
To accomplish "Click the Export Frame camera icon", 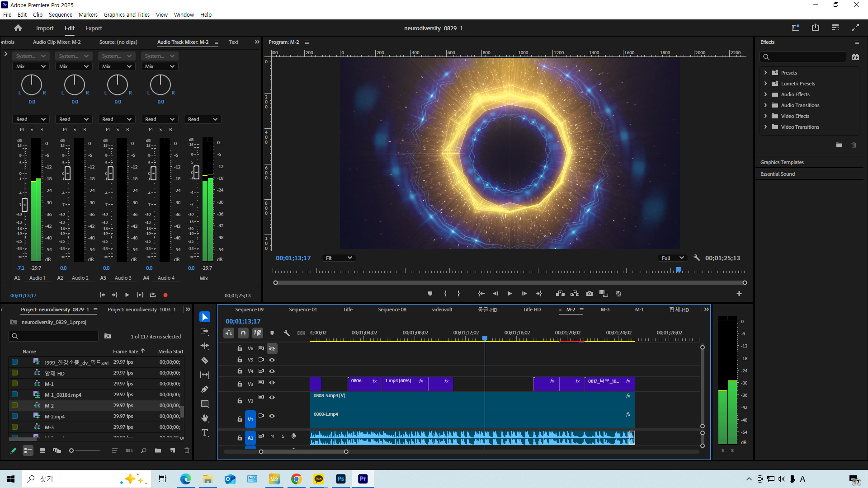I will [590, 294].
